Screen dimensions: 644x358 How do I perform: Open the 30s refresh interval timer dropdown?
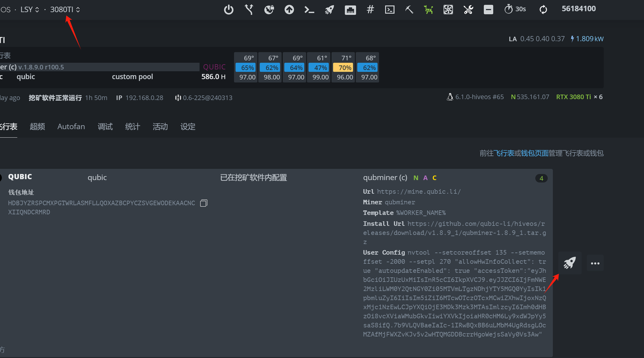pos(515,9)
